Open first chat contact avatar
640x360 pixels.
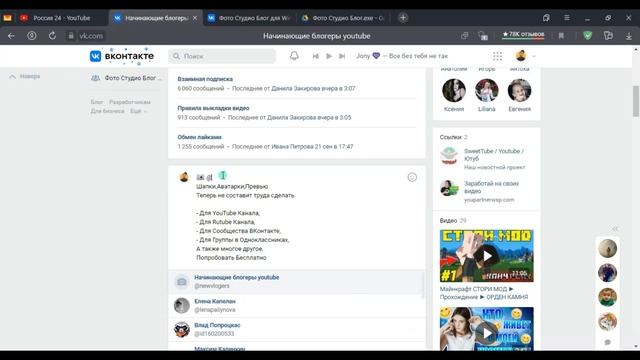[607, 248]
